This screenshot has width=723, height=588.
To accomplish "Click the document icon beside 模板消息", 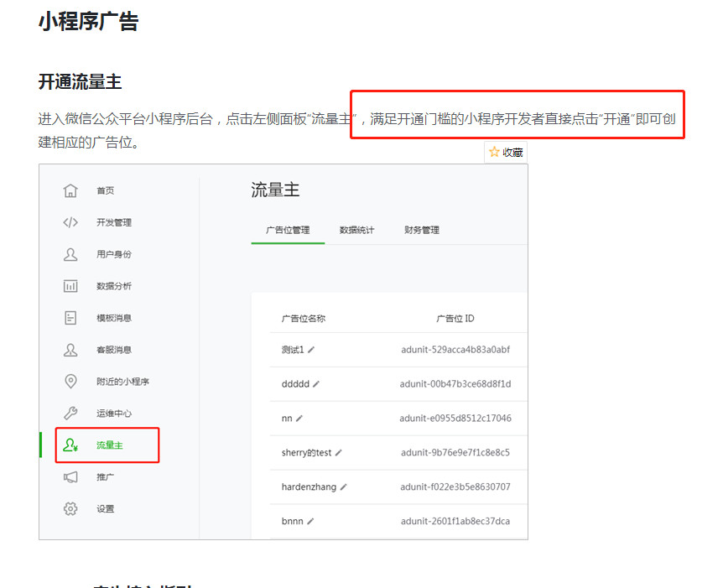I will [70, 318].
